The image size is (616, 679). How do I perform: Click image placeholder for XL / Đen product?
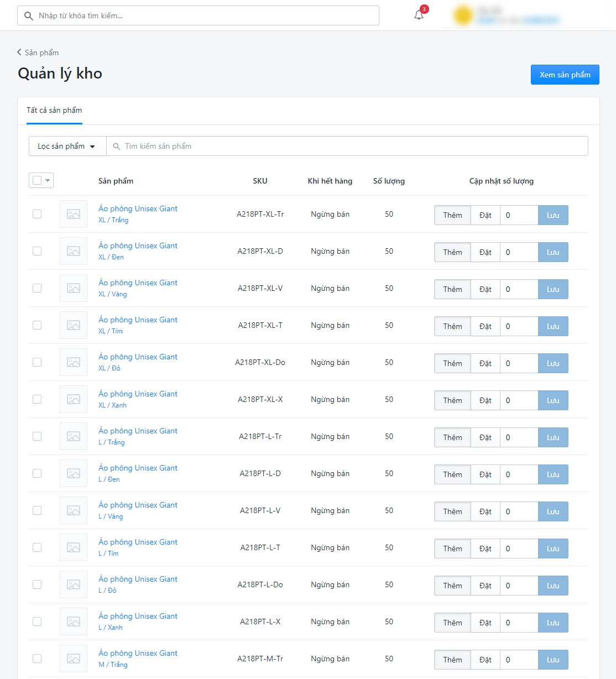(x=74, y=251)
